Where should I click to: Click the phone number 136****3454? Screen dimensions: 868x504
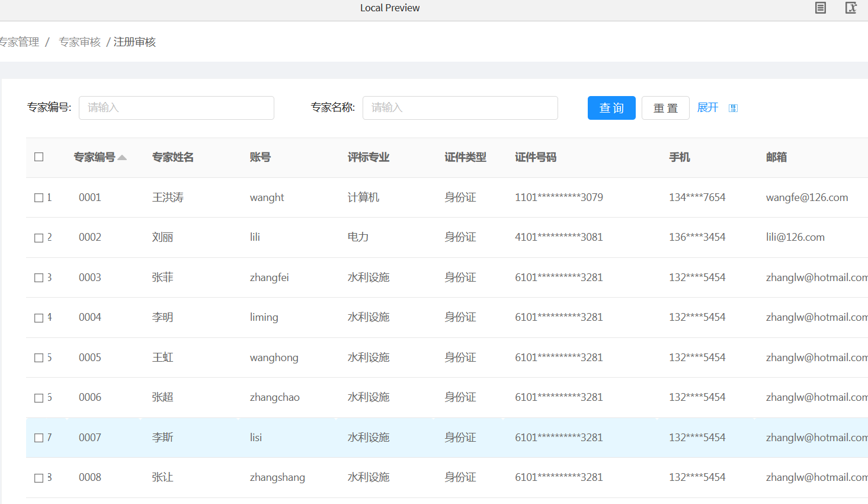click(697, 237)
